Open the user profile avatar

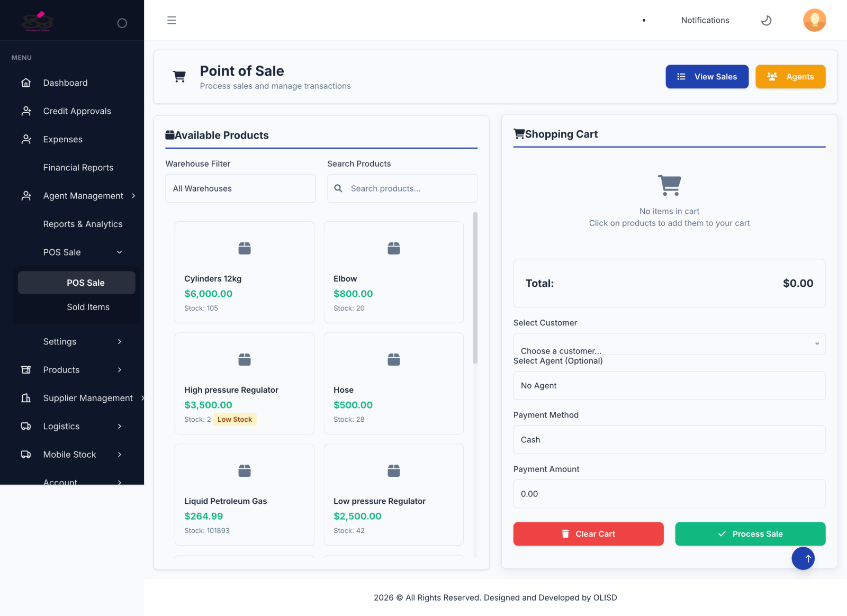[x=815, y=20]
